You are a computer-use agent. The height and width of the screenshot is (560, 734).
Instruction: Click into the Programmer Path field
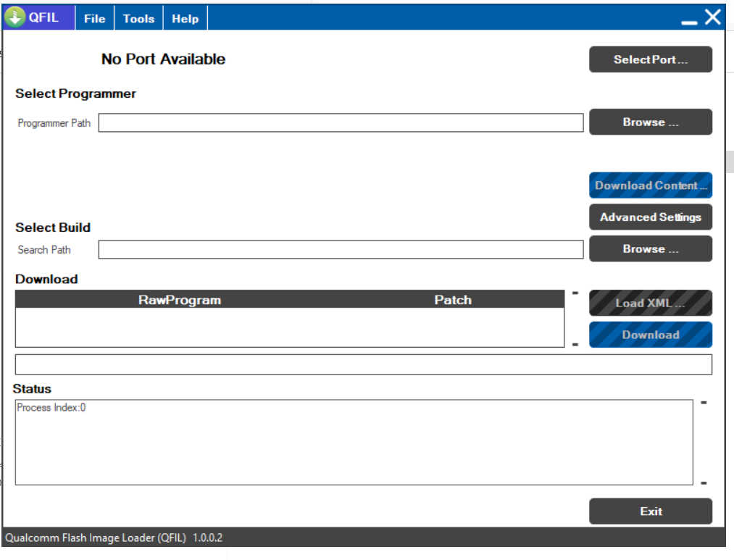click(341, 122)
